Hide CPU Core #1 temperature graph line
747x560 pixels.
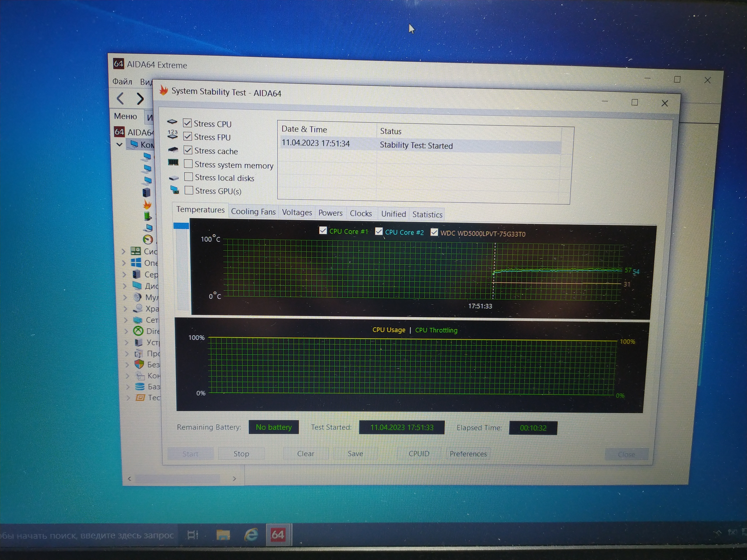pyautogui.click(x=323, y=230)
